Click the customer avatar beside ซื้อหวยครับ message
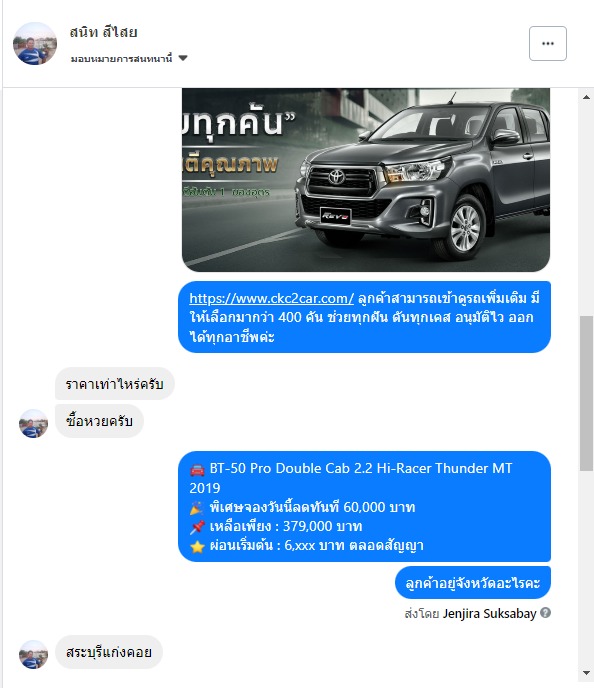Screen dimensions: 594x688 coord(33,423)
